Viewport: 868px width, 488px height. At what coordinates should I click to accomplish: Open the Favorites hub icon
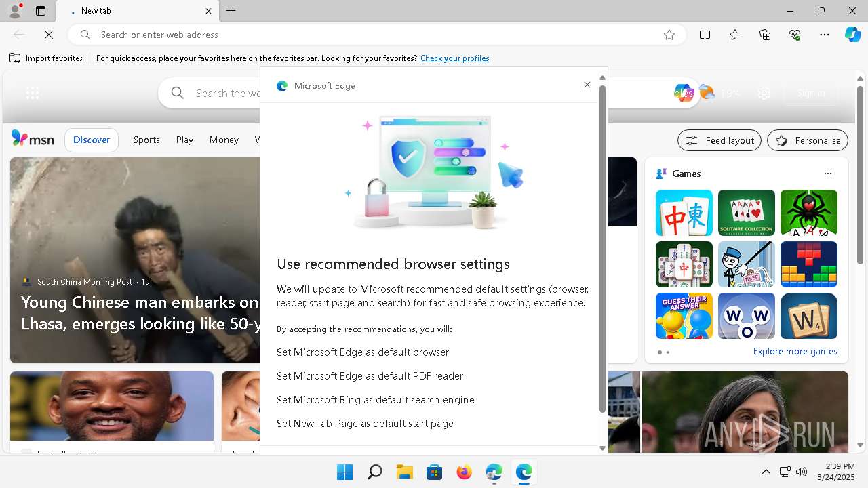(735, 35)
